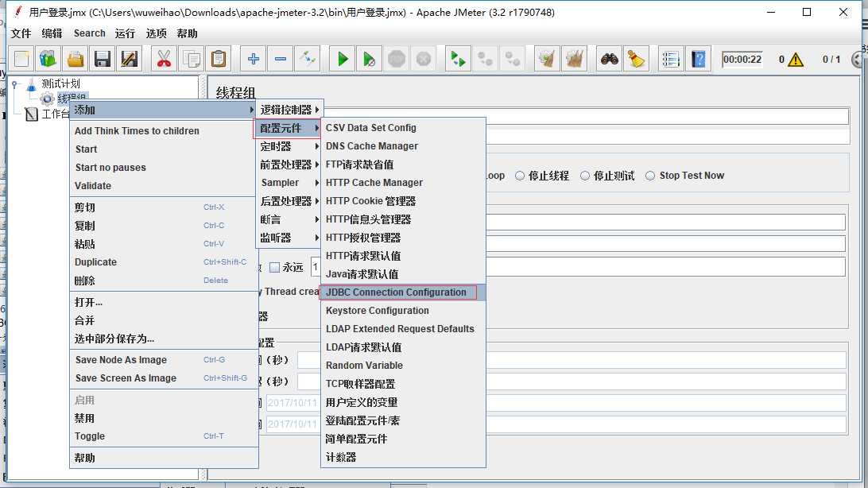Expand the 后置处理器 submenu
This screenshot has height=488, width=868.
pos(289,201)
